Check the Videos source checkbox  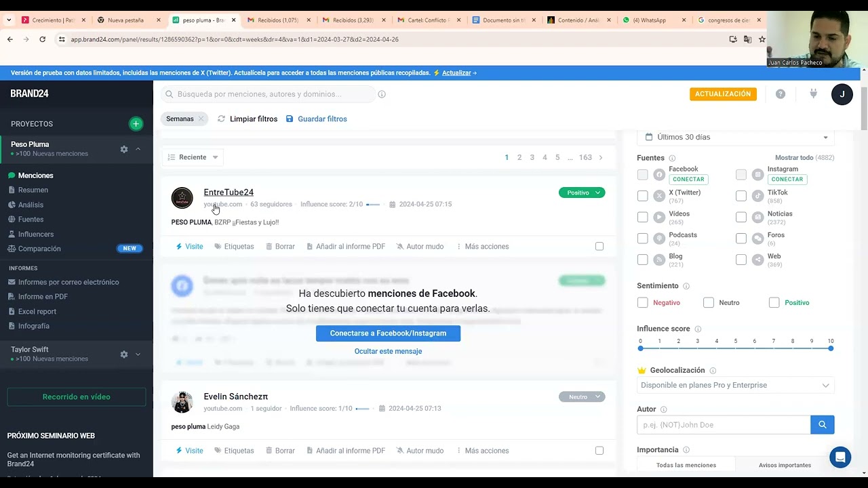[643, 218]
